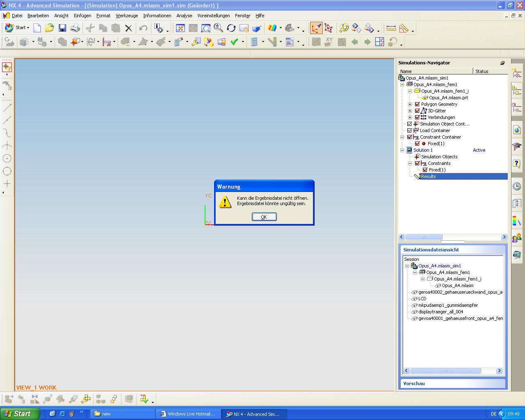Click the Open folder icon in toolbar

click(50, 28)
